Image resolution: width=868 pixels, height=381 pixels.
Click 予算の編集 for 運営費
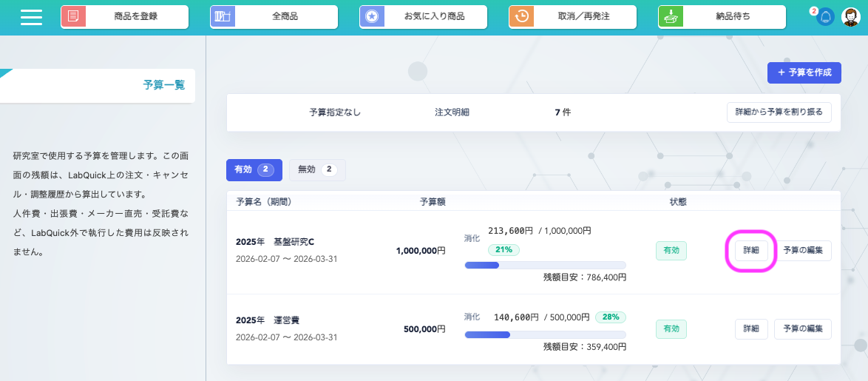click(802, 328)
